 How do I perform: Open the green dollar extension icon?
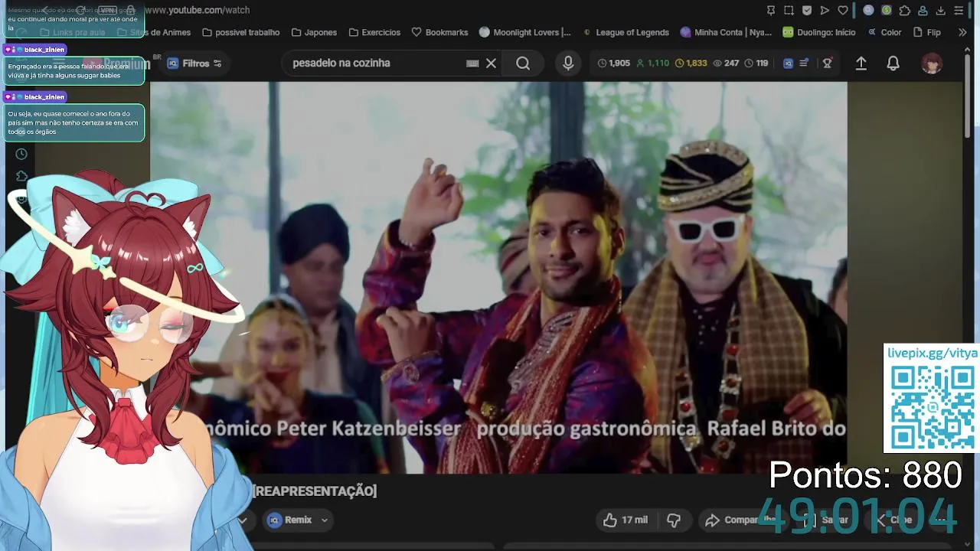tap(887, 10)
